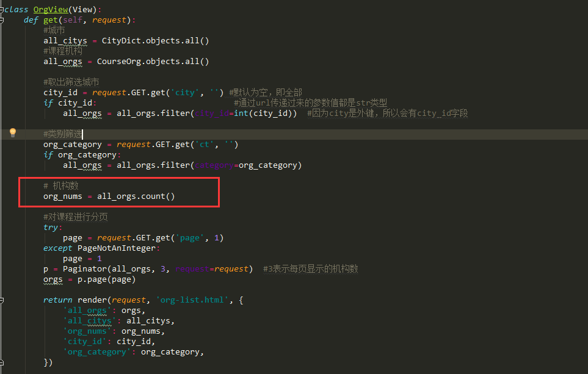The width and height of the screenshot is (588, 374).
Task: Click the comment about url参数值都是str类型
Action: 311,102
